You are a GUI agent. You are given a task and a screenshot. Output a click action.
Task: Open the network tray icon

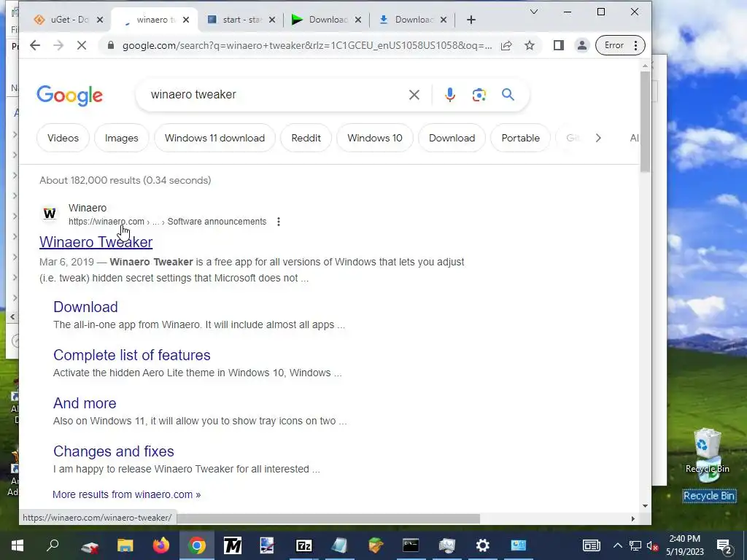pos(635,545)
